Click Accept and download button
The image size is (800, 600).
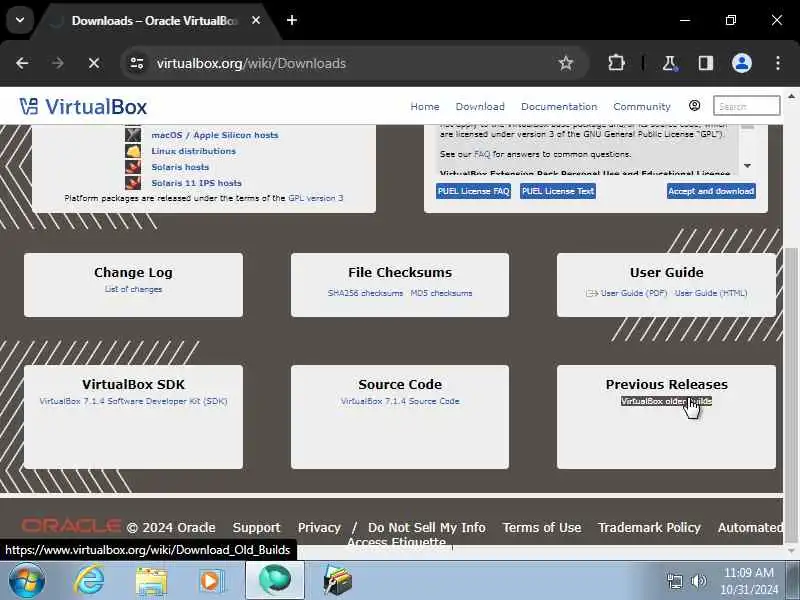click(711, 191)
